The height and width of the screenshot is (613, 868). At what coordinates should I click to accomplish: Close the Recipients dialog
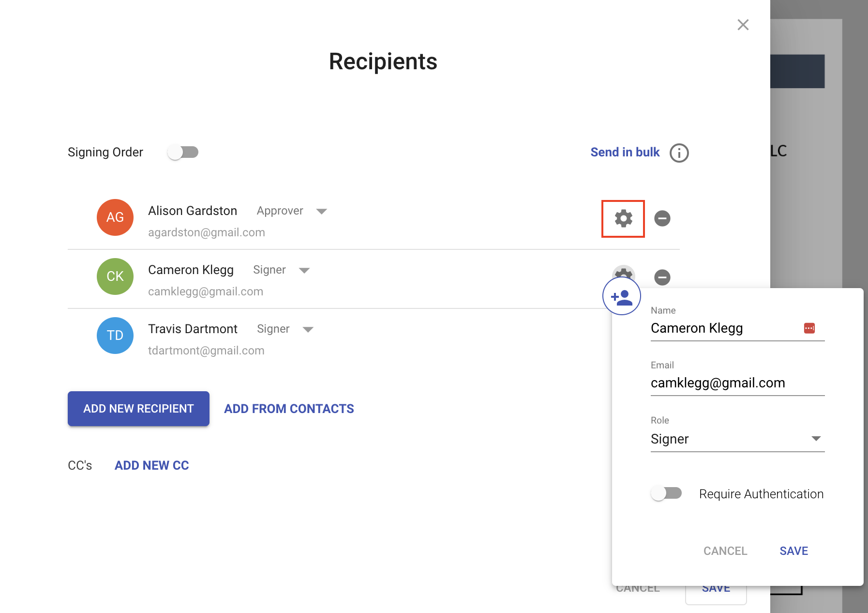tap(743, 25)
